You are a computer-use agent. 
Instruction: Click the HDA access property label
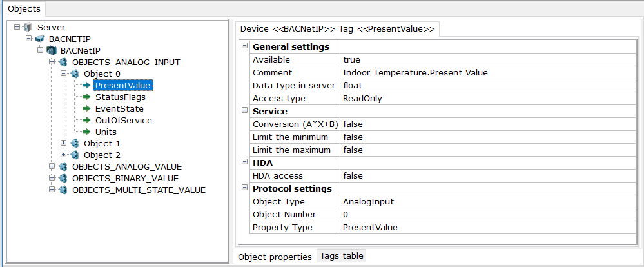coord(278,176)
